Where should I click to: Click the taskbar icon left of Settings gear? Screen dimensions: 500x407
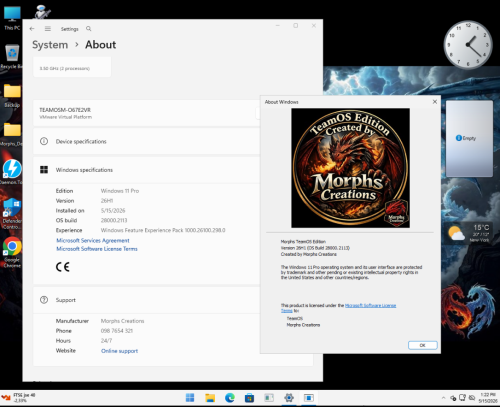point(269,397)
